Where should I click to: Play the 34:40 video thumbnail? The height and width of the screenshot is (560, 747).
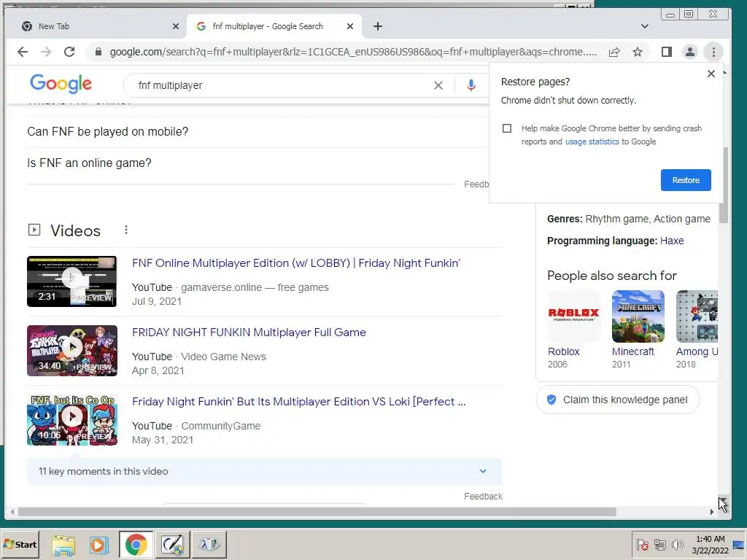72,351
